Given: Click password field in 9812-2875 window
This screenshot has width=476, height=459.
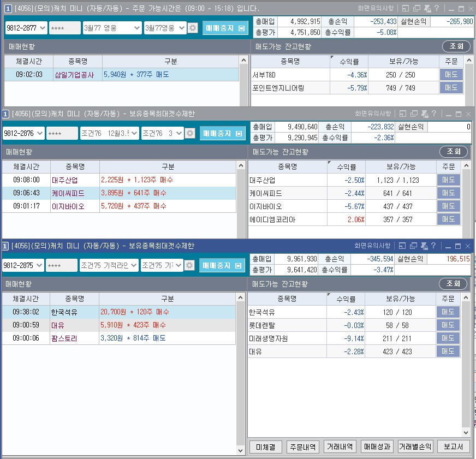Looking at the screenshot, I should [61, 265].
